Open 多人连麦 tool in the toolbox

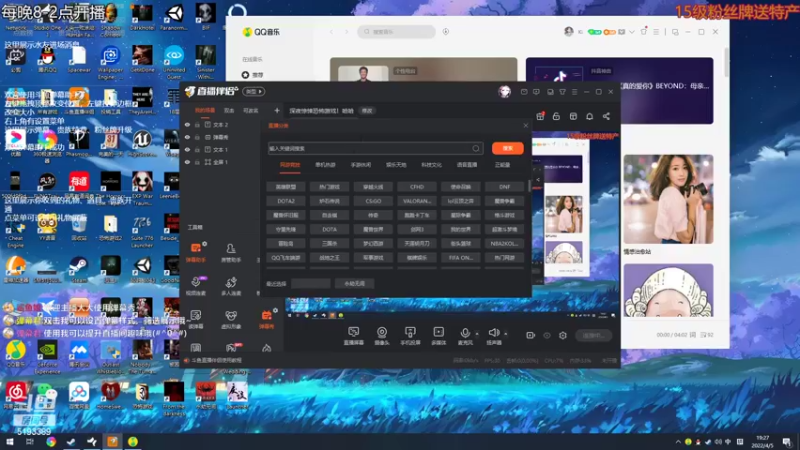[231, 286]
